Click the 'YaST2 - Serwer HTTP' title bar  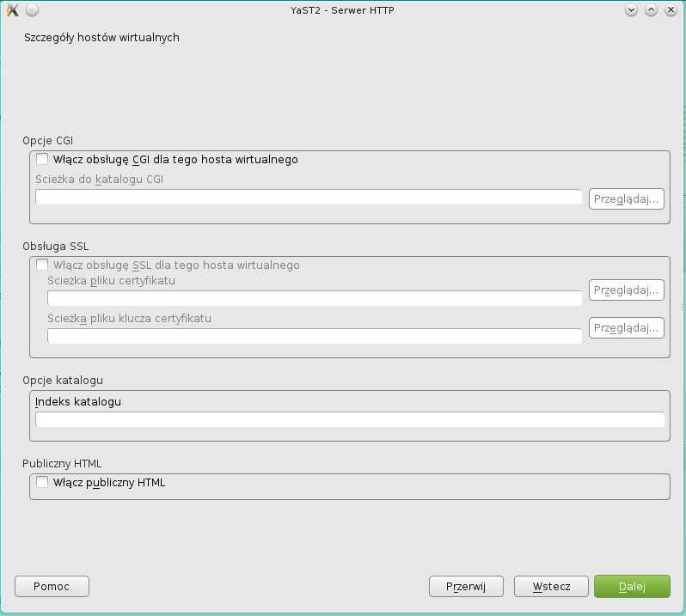click(343, 10)
